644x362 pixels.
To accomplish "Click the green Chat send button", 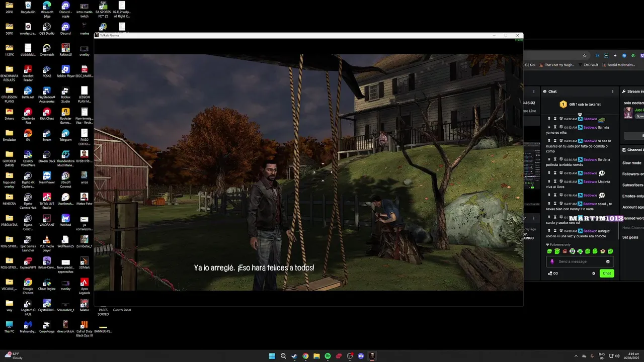I will click(607, 274).
